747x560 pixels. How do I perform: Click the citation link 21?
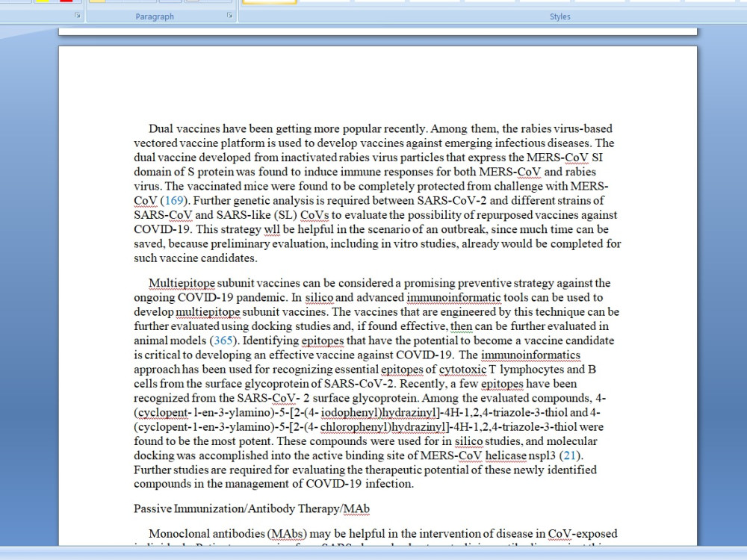[x=569, y=455]
